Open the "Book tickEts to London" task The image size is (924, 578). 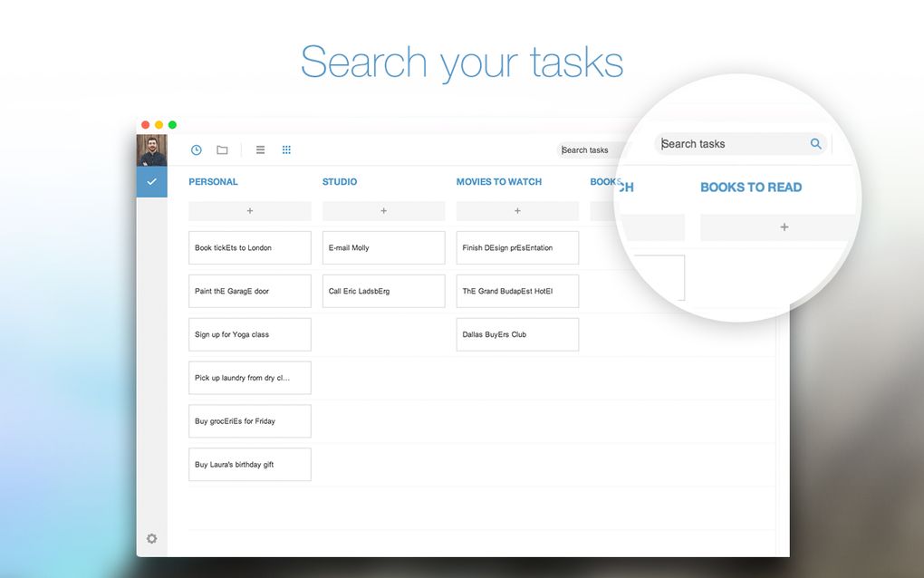coord(249,247)
